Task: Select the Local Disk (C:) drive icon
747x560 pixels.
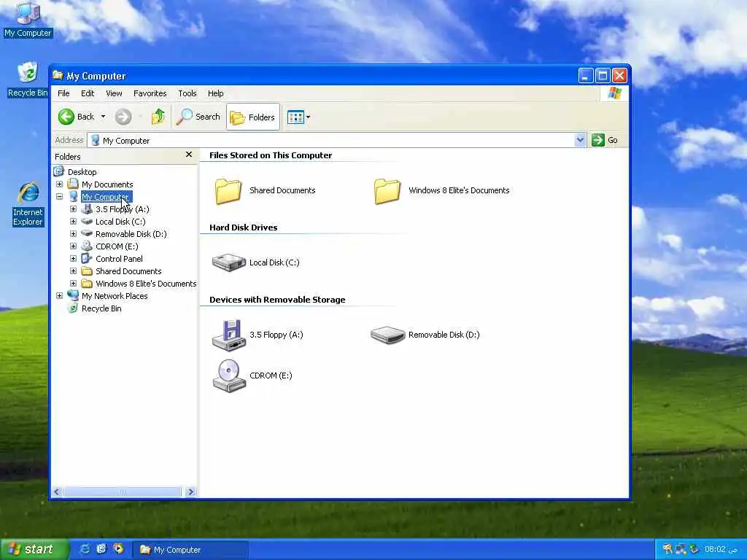Action: click(x=228, y=262)
